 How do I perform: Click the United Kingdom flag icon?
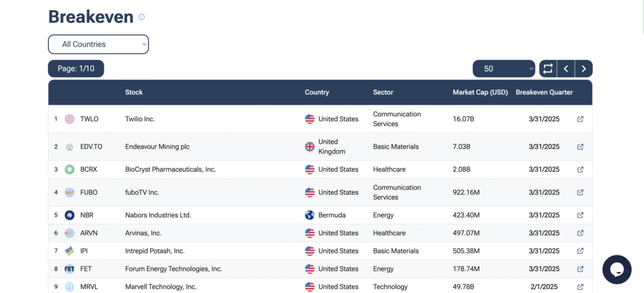point(309,147)
